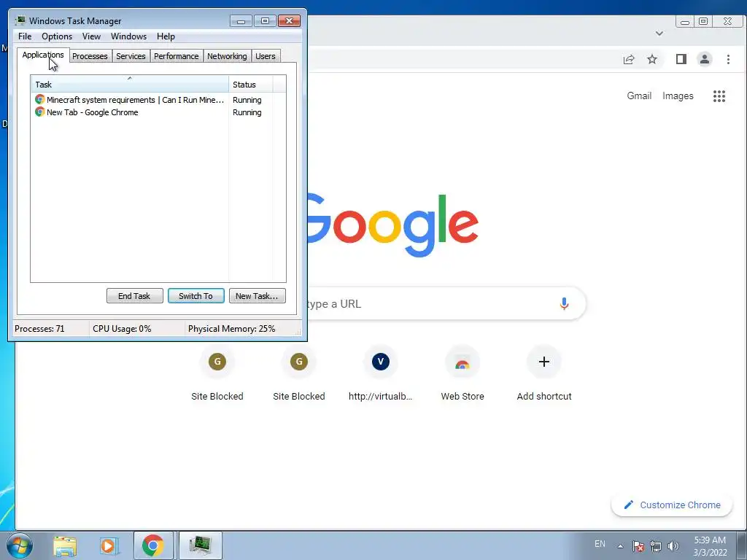747x560 pixels.
Task: Switch to the Performance tab
Action: coord(177,56)
